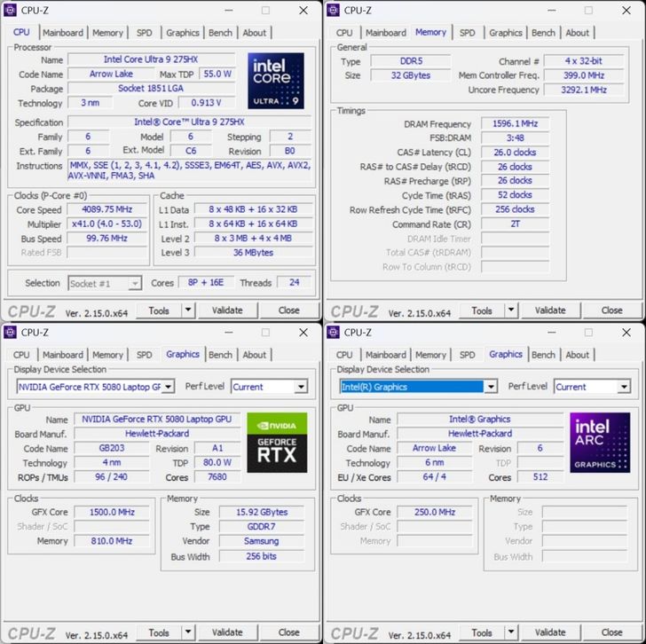Viewport: 646px width, 644px height.
Task: Click CAS# Latency value '26.0 clocks'
Action: pyautogui.click(x=515, y=153)
